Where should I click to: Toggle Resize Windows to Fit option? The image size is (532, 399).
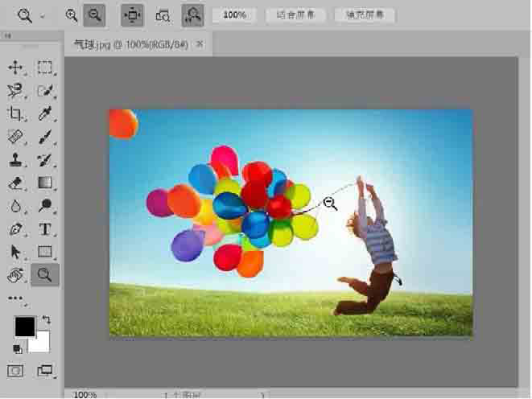coord(132,15)
